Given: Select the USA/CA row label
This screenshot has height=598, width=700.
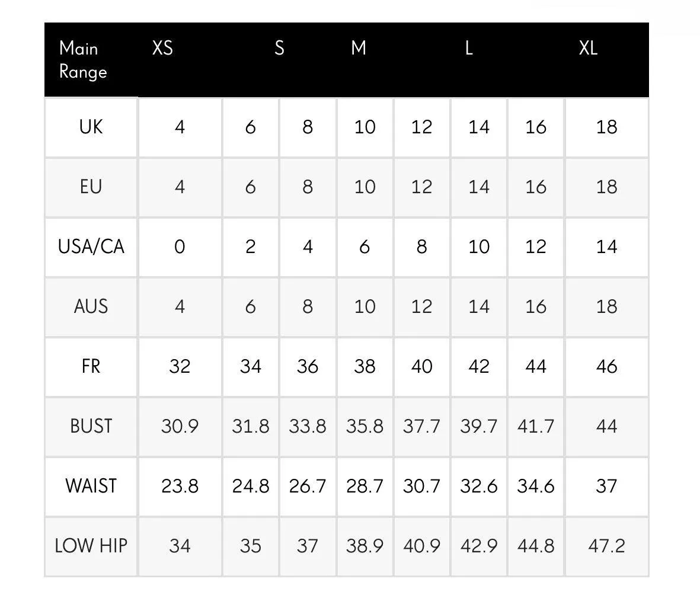Looking at the screenshot, I should 91,247.
